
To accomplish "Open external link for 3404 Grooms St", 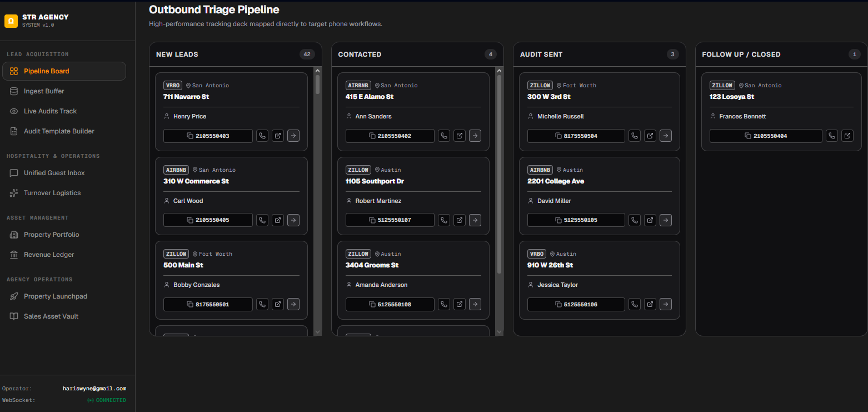I will pyautogui.click(x=460, y=304).
